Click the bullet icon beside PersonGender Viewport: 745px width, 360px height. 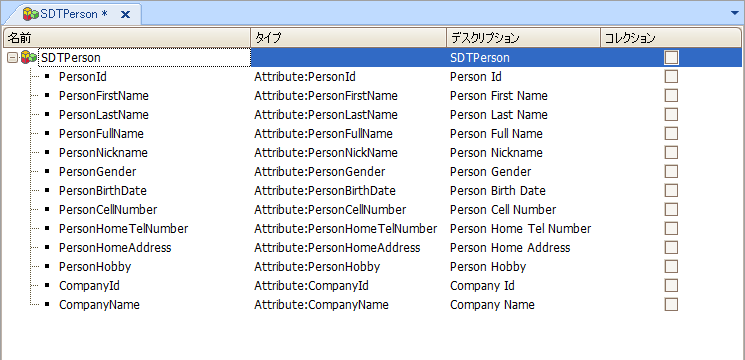[x=47, y=171]
